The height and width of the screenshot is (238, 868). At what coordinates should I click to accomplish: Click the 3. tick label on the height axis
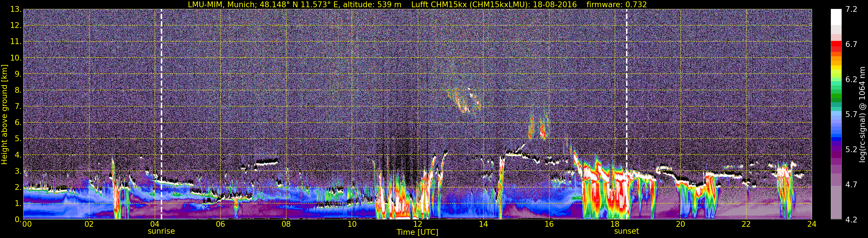coord(18,171)
